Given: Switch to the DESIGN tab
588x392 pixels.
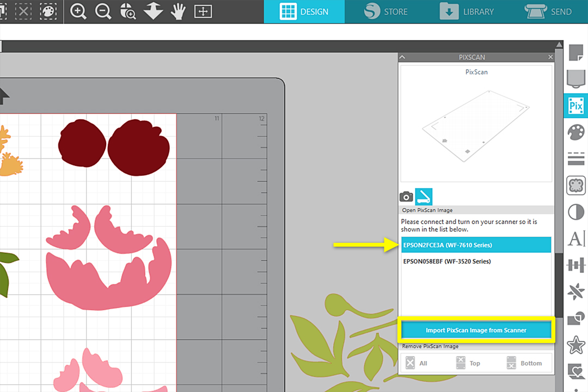Looking at the screenshot, I should pyautogui.click(x=304, y=11).
